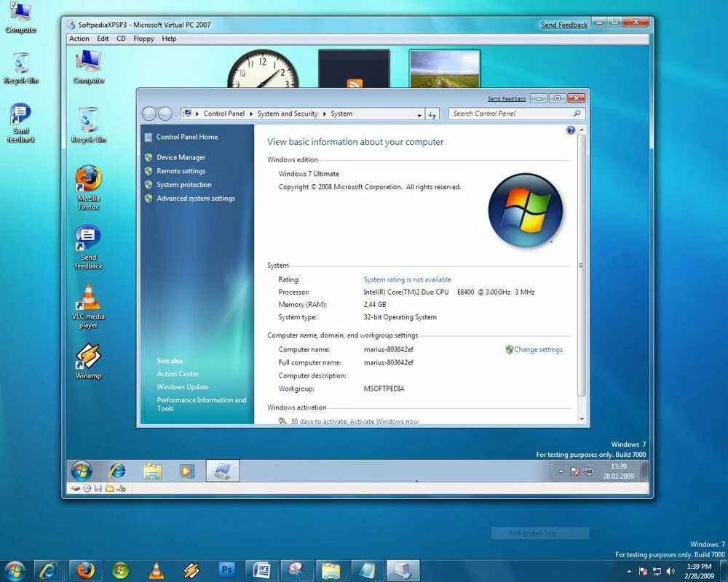Open Advanced system settings
This screenshot has height=582, width=728.
tap(195, 198)
